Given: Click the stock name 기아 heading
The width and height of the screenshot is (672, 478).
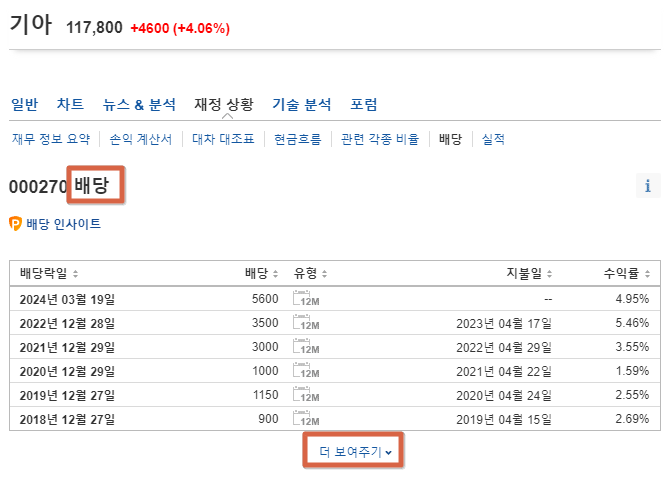Looking at the screenshot, I should coord(31,24).
